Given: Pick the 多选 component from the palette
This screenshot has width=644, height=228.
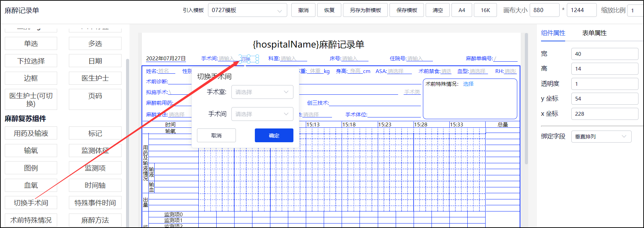Looking at the screenshot, I should click(x=95, y=44).
